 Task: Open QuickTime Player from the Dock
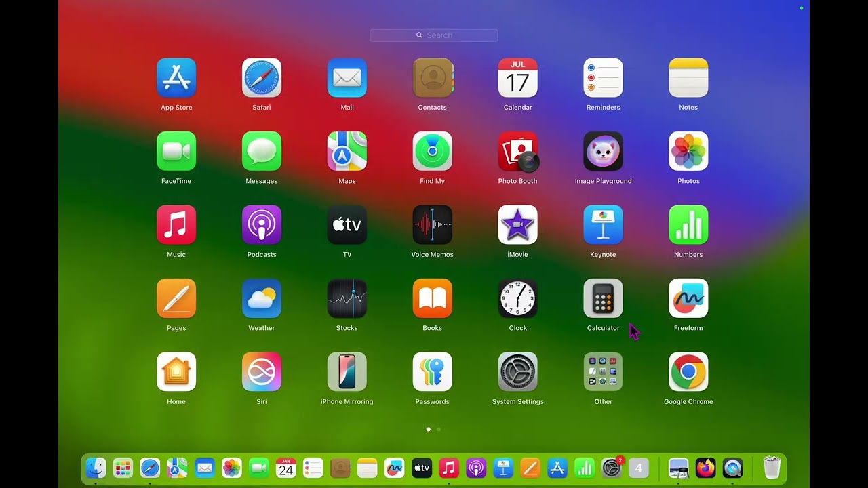click(x=732, y=468)
